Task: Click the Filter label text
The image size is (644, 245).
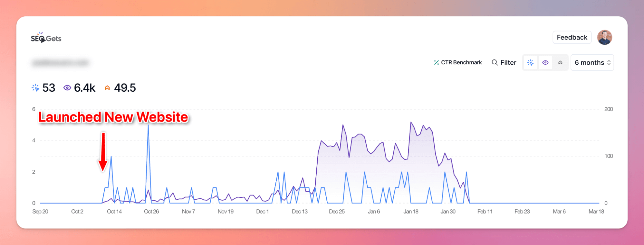Action: 508,62
